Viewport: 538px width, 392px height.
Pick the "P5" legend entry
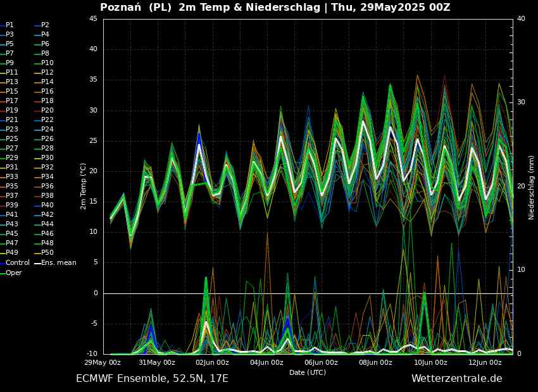coord(7,44)
